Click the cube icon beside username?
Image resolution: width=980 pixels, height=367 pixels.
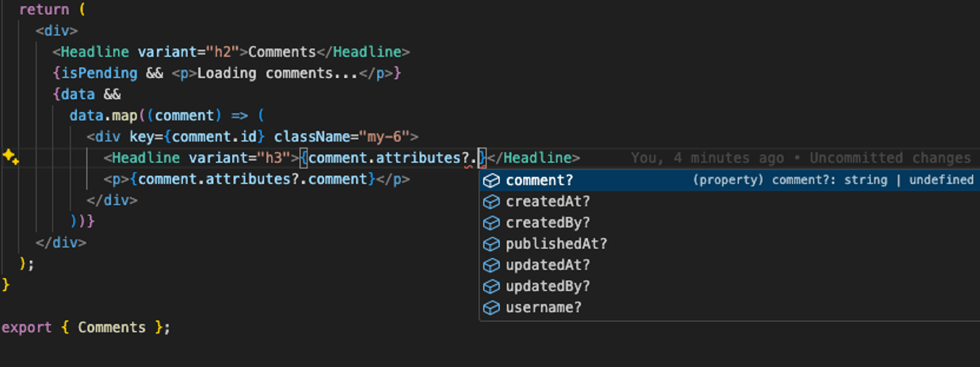491,308
